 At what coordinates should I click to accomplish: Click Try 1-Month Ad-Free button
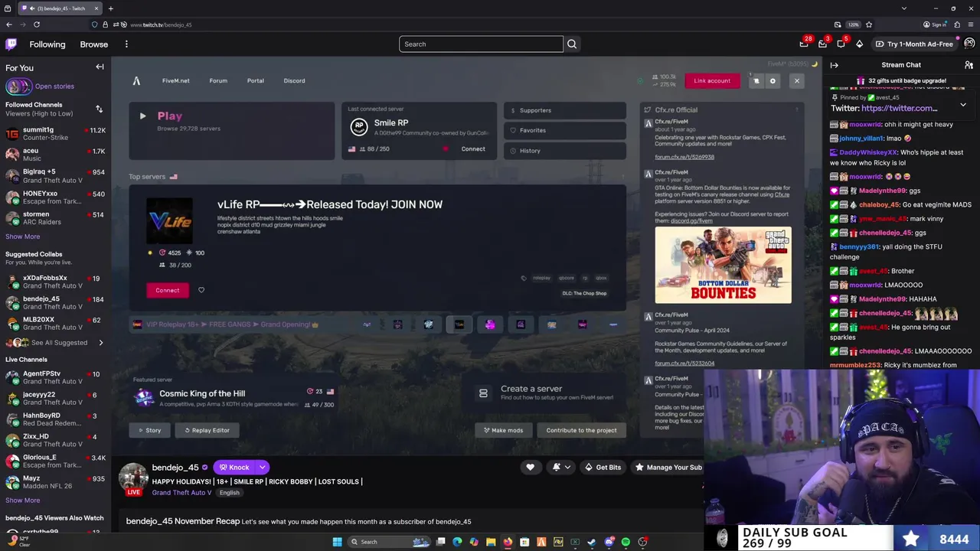pyautogui.click(x=913, y=44)
